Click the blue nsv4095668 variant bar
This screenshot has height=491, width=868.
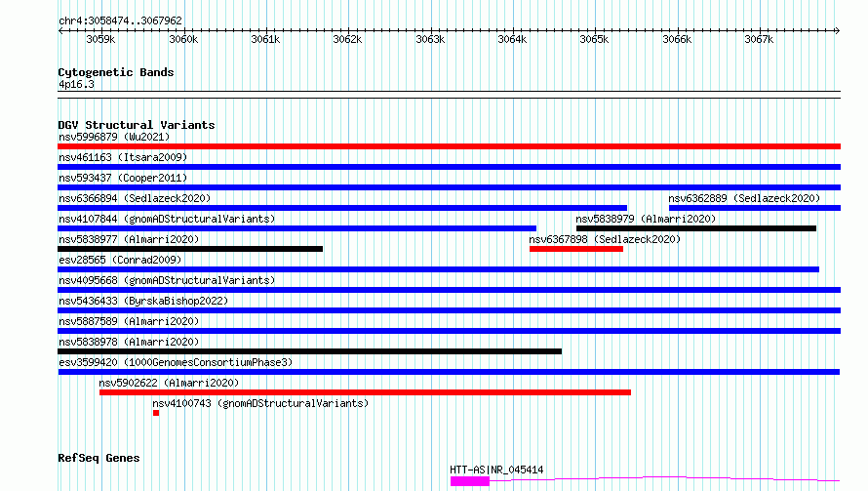(x=449, y=290)
